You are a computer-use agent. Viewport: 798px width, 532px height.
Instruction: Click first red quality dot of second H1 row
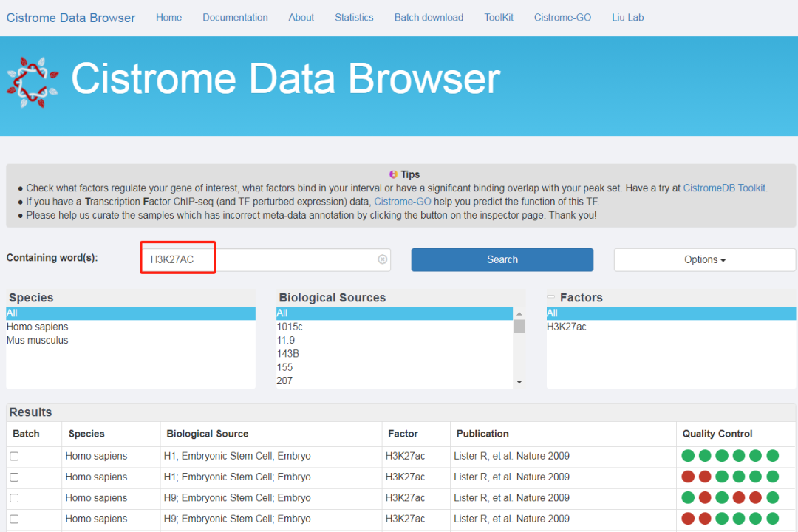[x=688, y=477]
